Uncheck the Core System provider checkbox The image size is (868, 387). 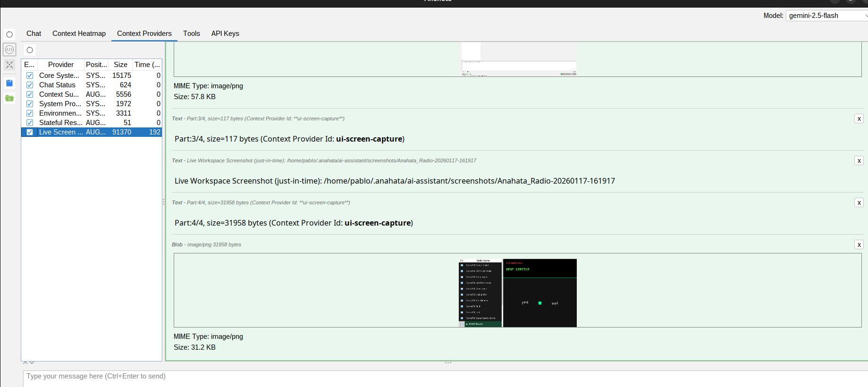[x=30, y=76]
